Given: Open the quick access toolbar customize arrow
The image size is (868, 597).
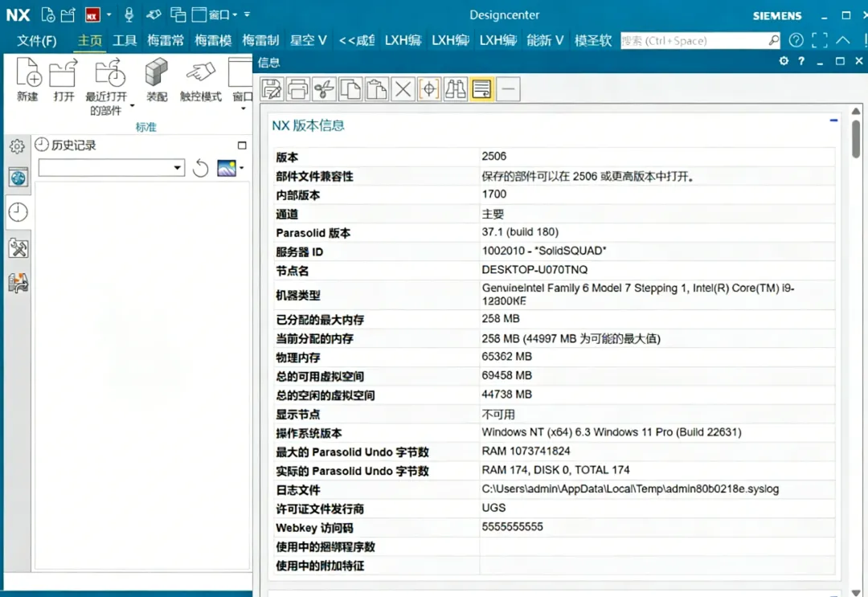Looking at the screenshot, I should pyautogui.click(x=247, y=15).
